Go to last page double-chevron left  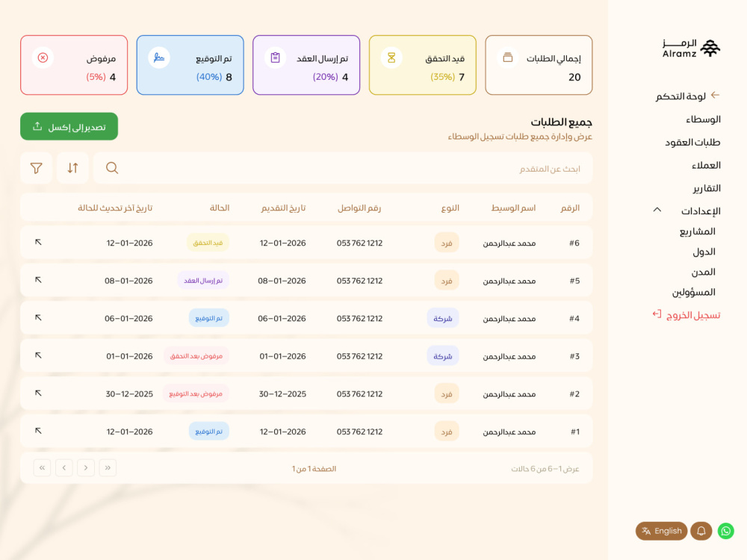[42, 467]
